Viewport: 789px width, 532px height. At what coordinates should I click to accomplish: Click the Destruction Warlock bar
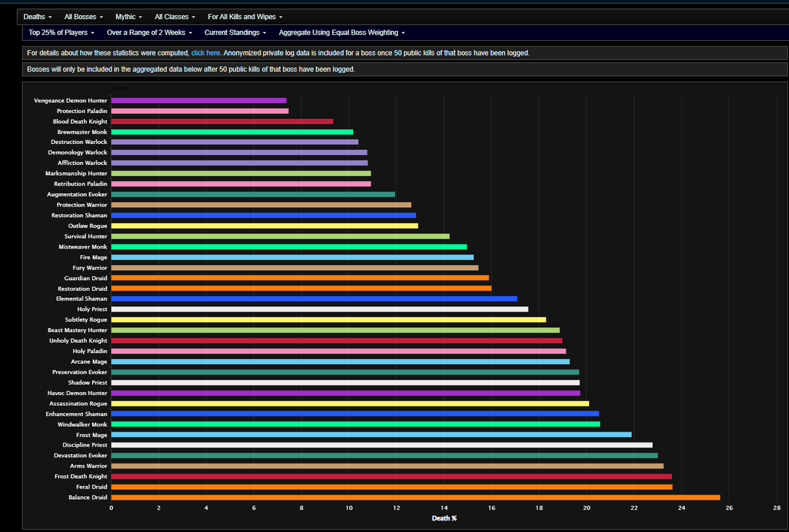pos(235,142)
